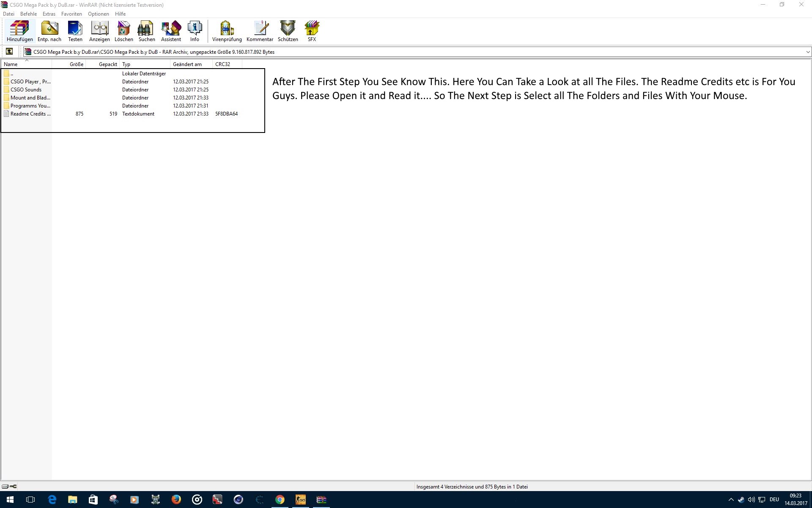Click the Schützen protect icon

[288, 31]
